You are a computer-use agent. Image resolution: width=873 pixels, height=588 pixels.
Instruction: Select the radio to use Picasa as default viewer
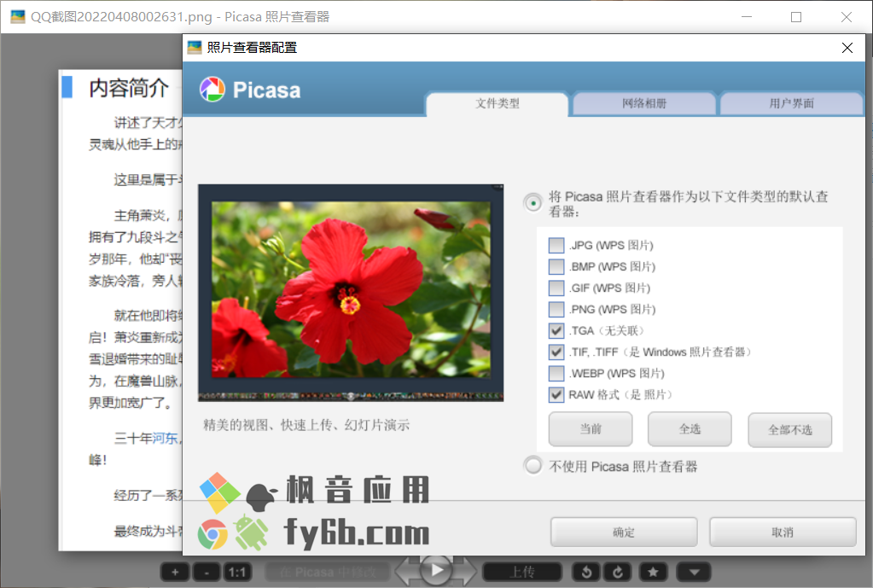click(533, 203)
